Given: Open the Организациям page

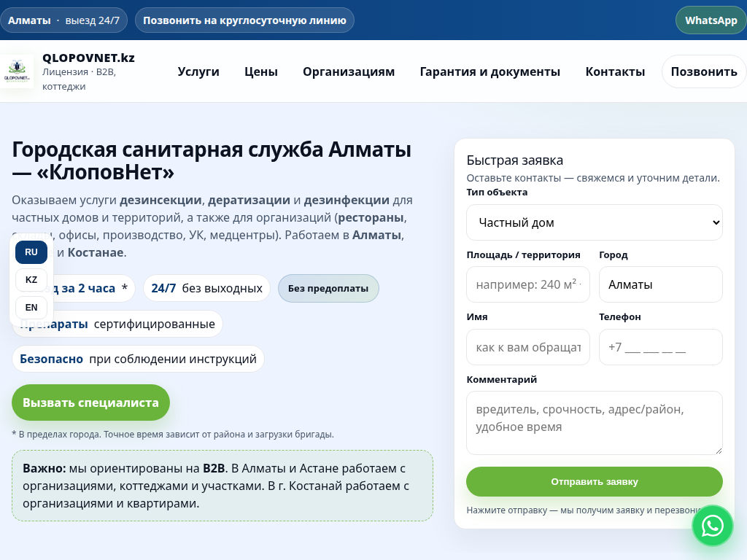Looking at the screenshot, I should pos(348,71).
